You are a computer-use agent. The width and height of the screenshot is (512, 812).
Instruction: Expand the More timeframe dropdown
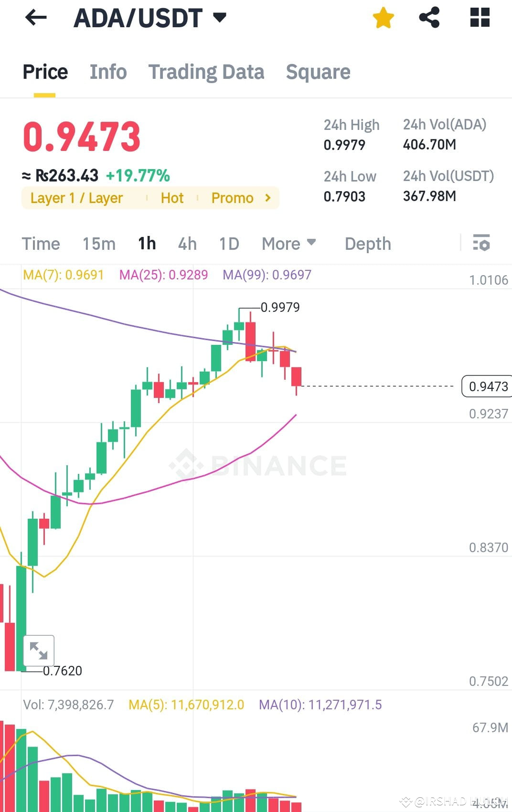pos(288,244)
